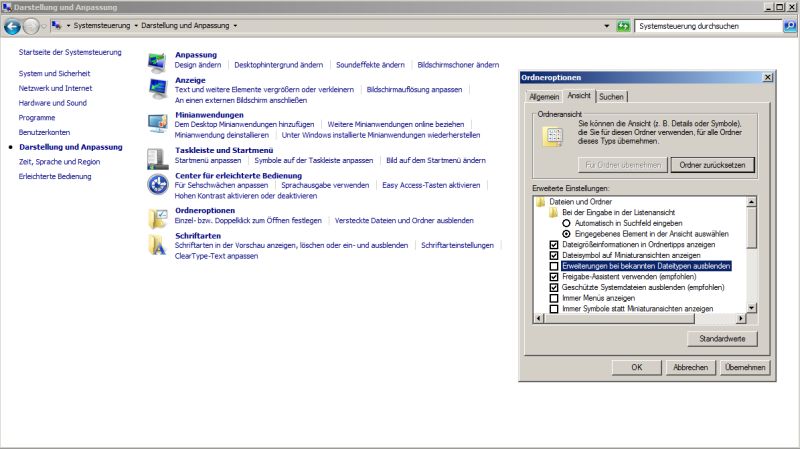Click the Systemsteuerung durchsuchen search field
The height and width of the screenshot is (449, 800).
pyautogui.click(x=708, y=26)
